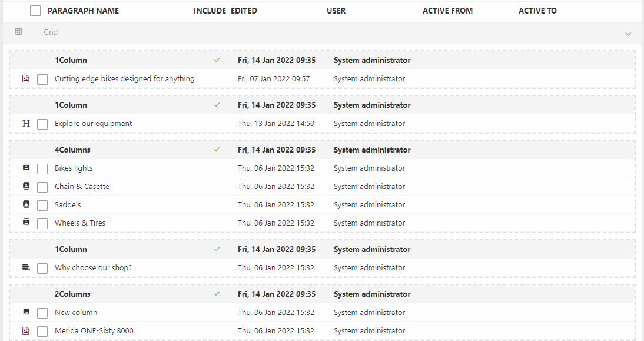This screenshot has height=341, width=644.
Task: Click item icon beside Saddels
Action: 26,204
